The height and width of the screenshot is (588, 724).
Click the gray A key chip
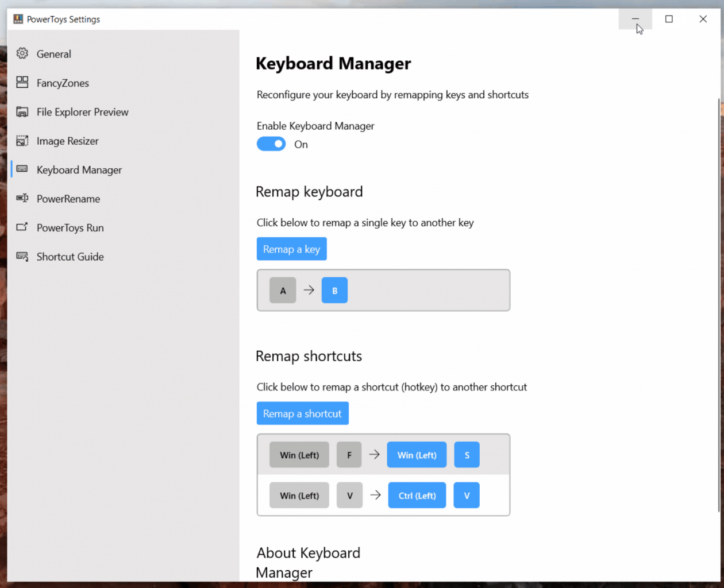tap(283, 291)
